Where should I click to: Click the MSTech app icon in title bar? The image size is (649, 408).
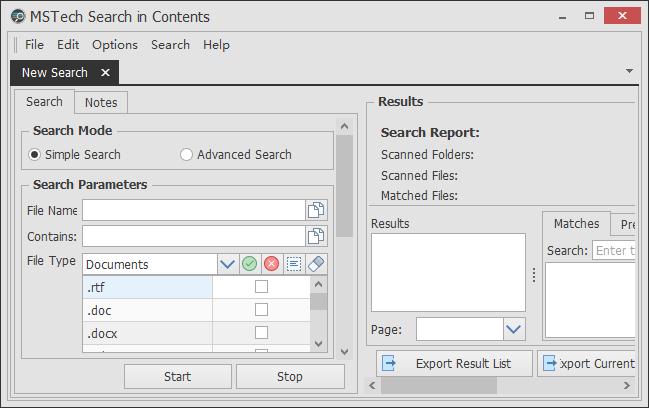pyautogui.click(x=18, y=15)
